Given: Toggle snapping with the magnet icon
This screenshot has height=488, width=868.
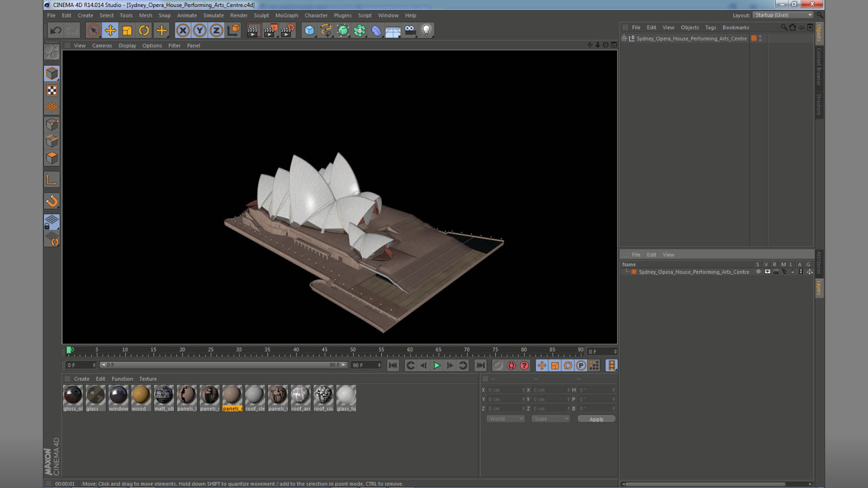Looking at the screenshot, I should (52, 201).
